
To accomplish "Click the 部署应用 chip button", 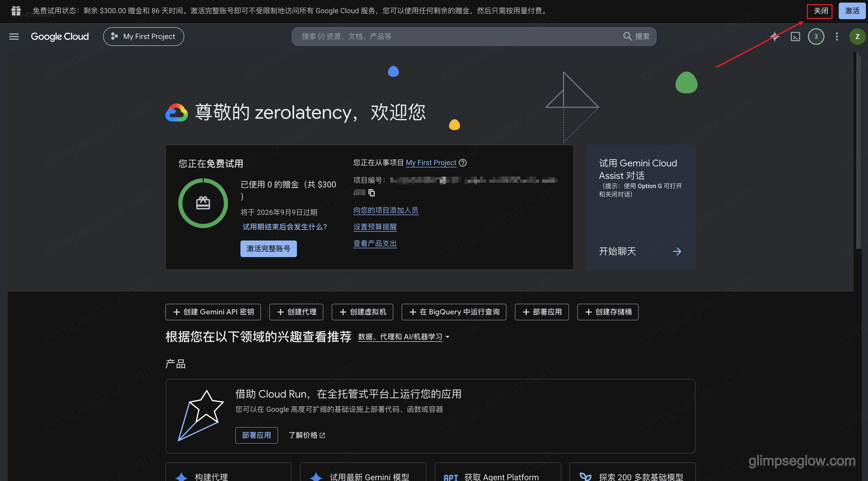I will tap(542, 312).
